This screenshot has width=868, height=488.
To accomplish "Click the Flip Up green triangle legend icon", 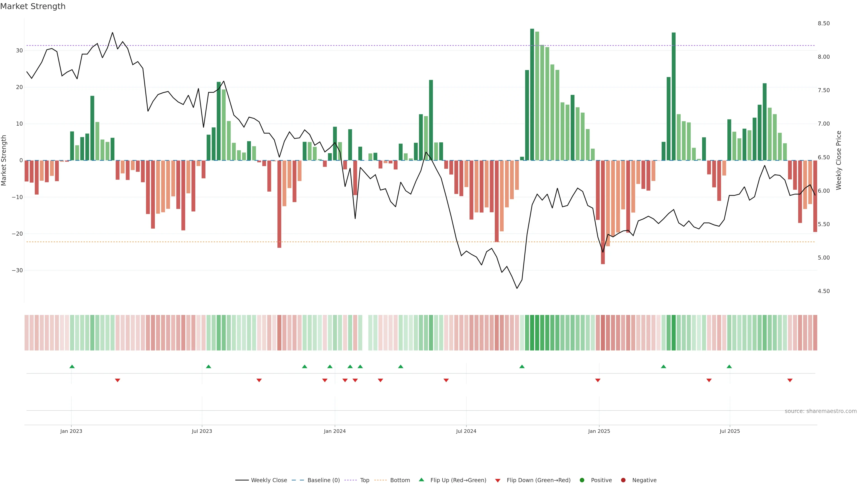I will click(x=421, y=480).
